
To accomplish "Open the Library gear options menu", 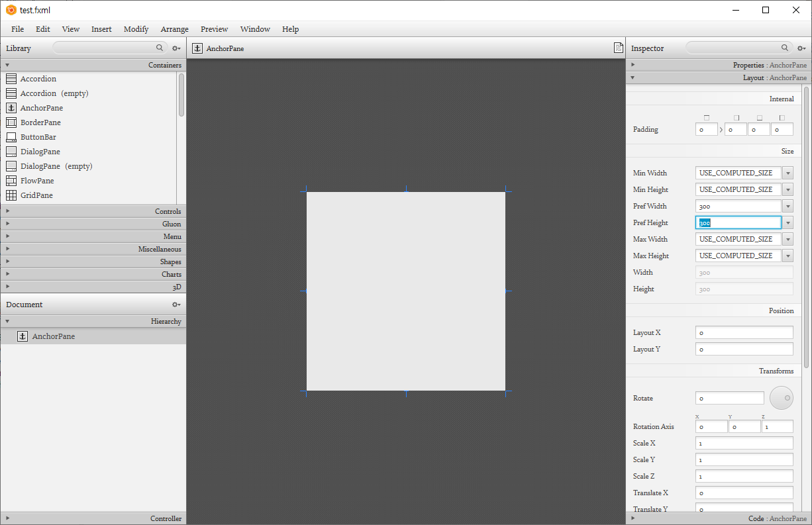I will (x=176, y=48).
